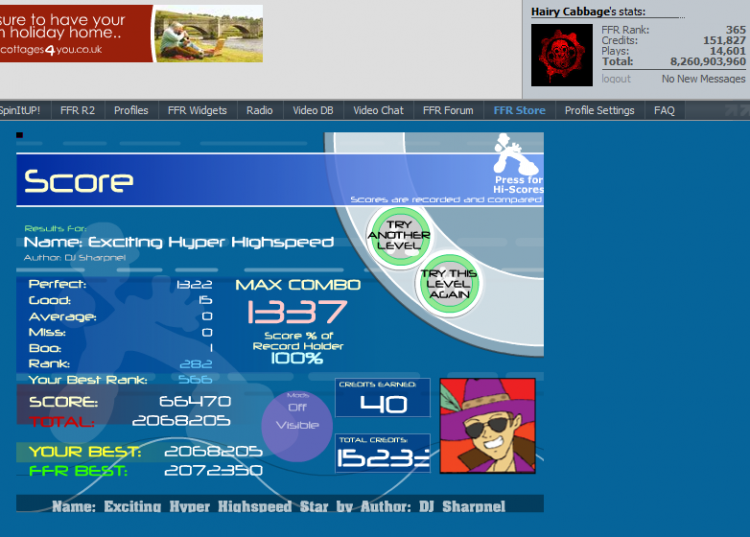The width and height of the screenshot is (750, 537).
Task: Click FFR Rank value 365
Action: coord(736,30)
